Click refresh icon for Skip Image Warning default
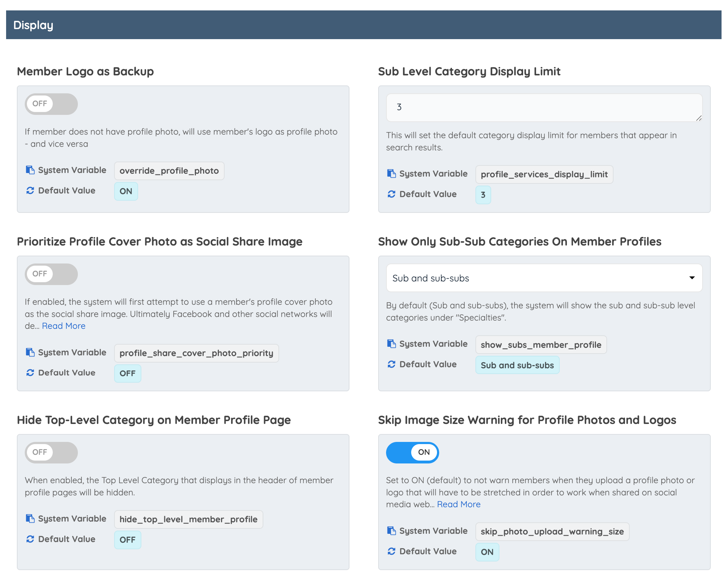Viewport: 728px width, 583px height. pyautogui.click(x=391, y=551)
